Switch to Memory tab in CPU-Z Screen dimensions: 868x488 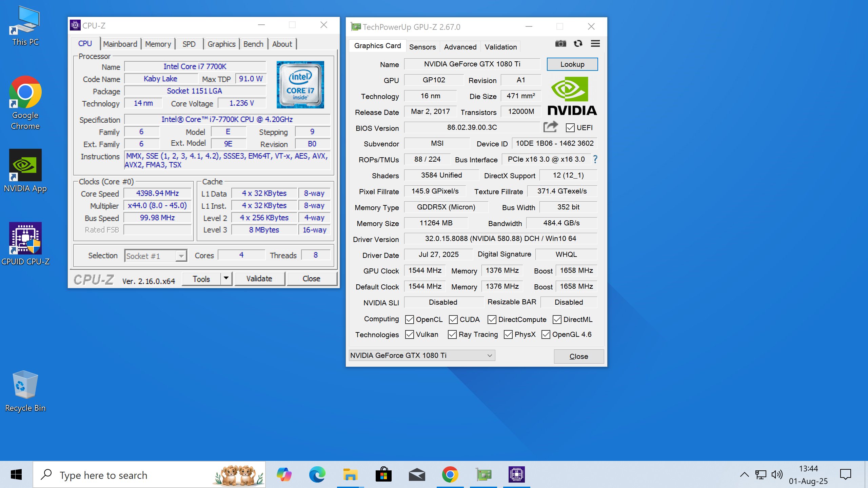coord(158,44)
